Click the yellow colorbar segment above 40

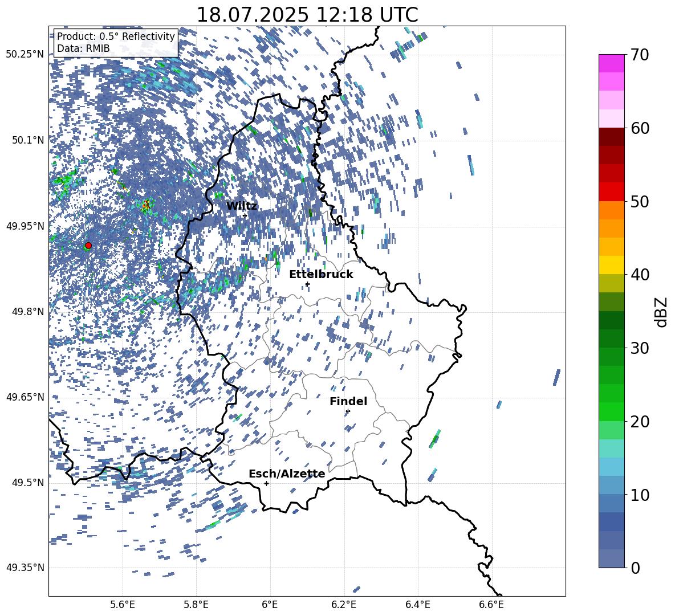pyautogui.click(x=612, y=265)
